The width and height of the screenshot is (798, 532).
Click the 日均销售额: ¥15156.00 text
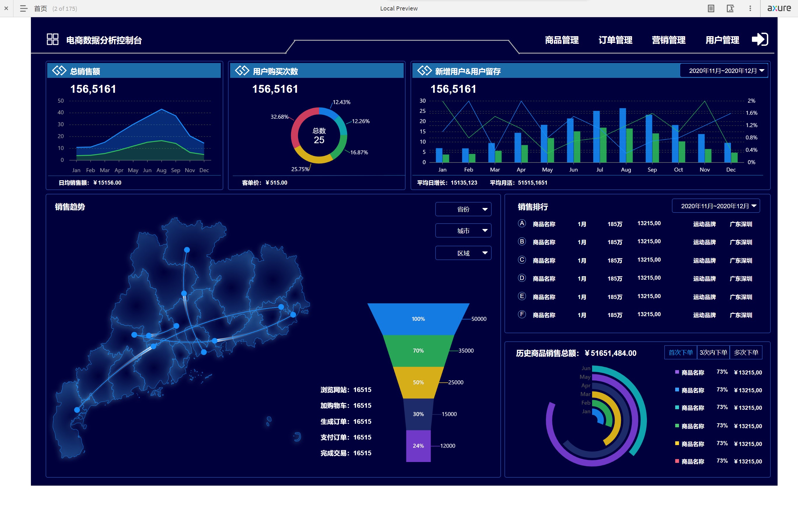pos(90,183)
